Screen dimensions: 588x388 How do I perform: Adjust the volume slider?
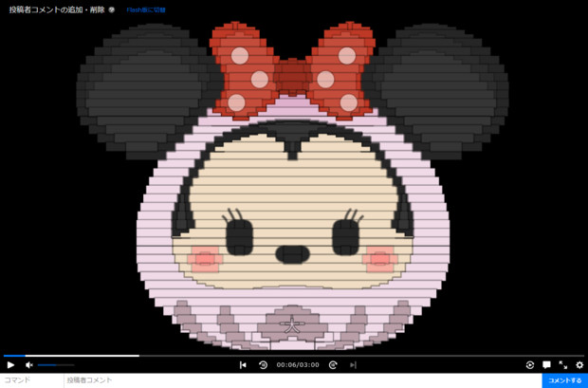56,364
